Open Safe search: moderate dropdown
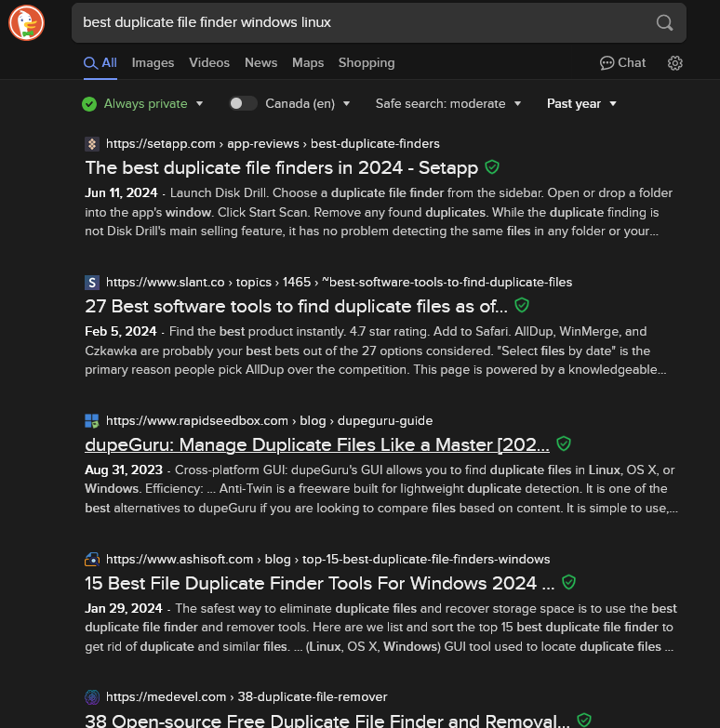Screen dimensions: 720x728 (448, 103)
